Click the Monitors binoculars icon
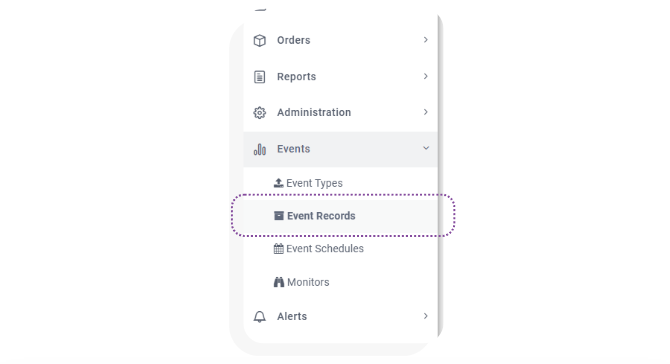The height and width of the screenshot is (364, 670). point(279,282)
